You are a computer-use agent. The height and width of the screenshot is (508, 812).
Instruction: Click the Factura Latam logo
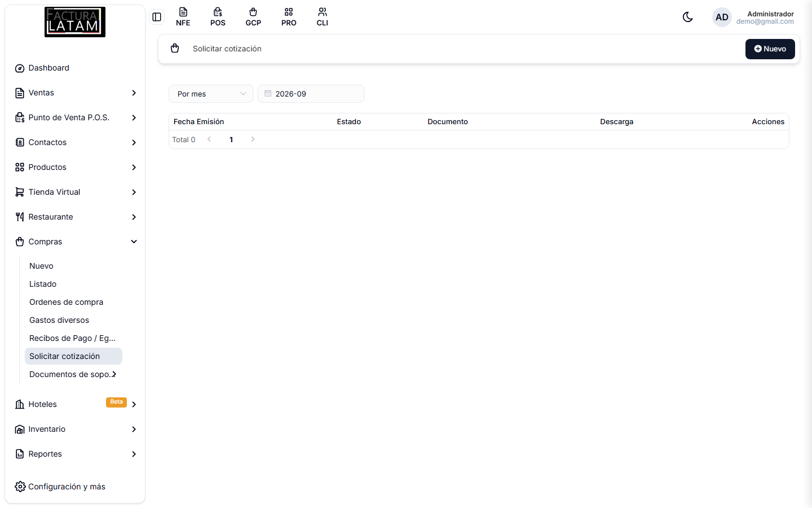coord(75,22)
